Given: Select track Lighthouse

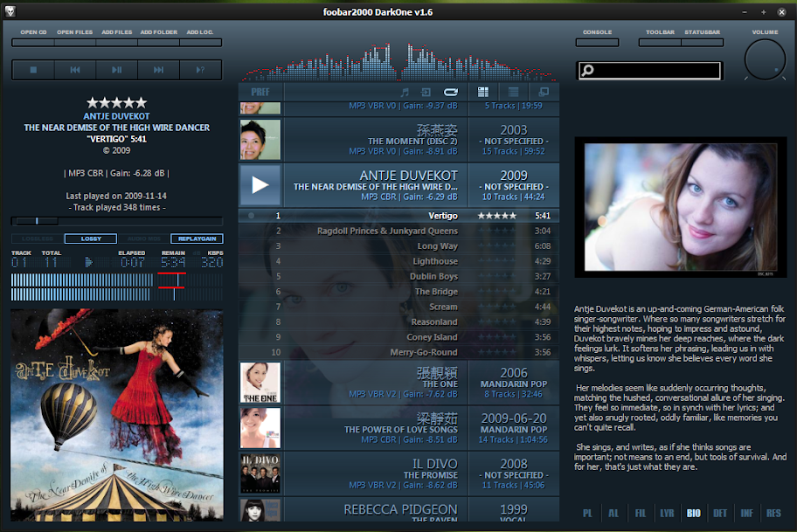Looking at the screenshot, I should 399,262.
